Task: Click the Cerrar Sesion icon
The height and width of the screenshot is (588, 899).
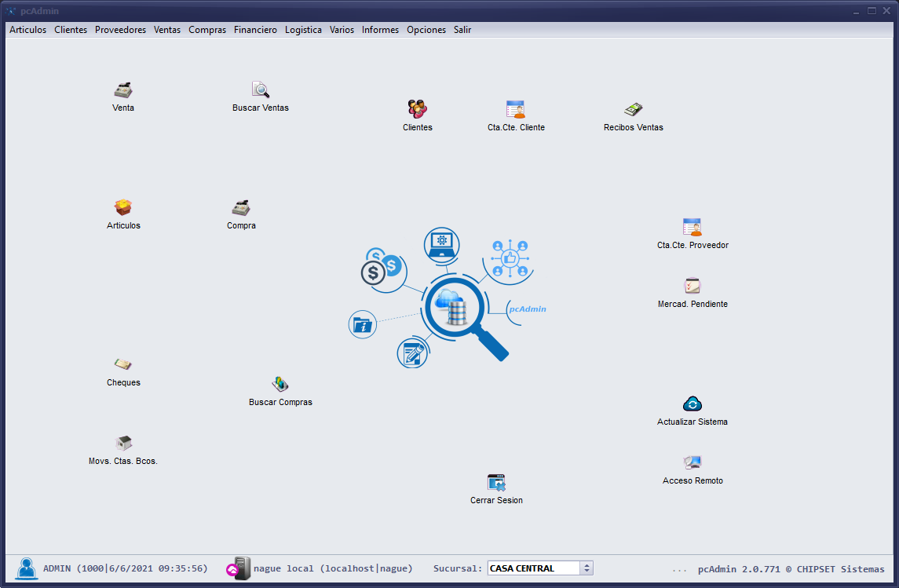Action: pyautogui.click(x=495, y=483)
